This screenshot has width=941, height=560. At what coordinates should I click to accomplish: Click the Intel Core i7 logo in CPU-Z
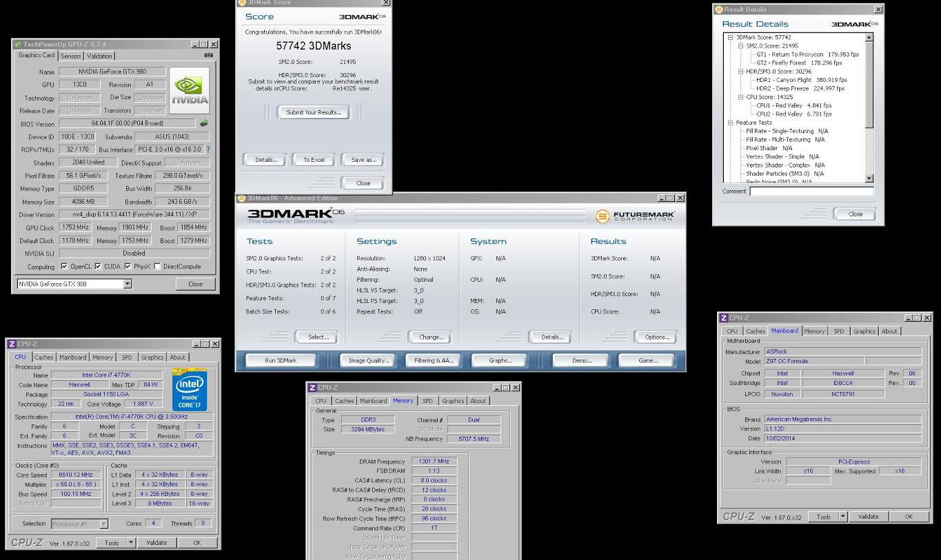(x=190, y=388)
